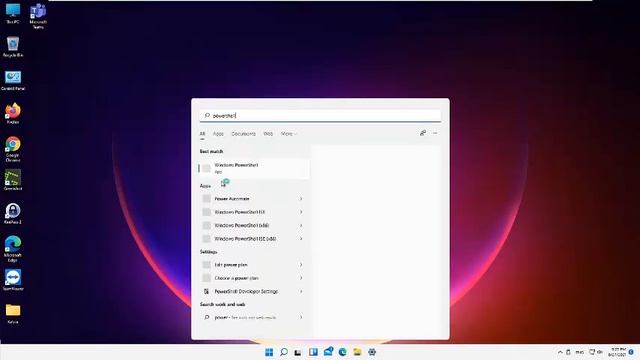This screenshot has width=640, height=360.
Task: Click the Start button on taskbar
Action: click(x=269, y=352)
